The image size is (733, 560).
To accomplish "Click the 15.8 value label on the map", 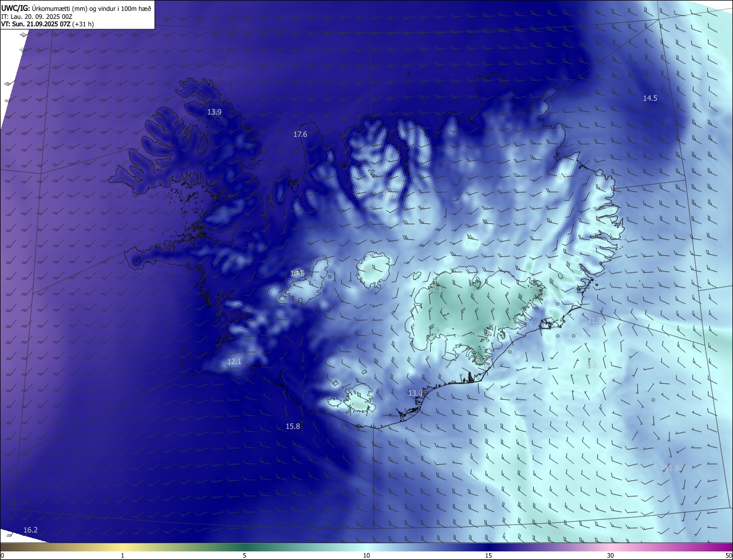I will 293,427.
